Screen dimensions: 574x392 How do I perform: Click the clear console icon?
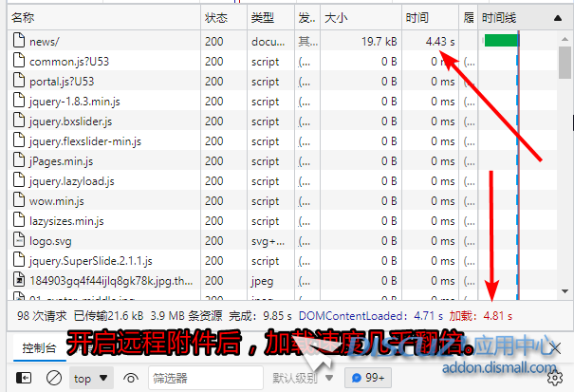click(x=54, y=378)
